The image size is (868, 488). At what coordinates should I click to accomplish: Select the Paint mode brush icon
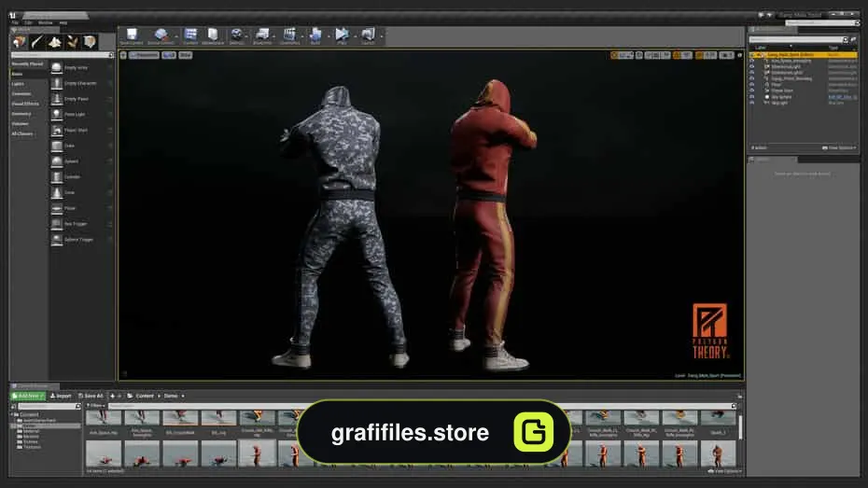tap(36, 42)
